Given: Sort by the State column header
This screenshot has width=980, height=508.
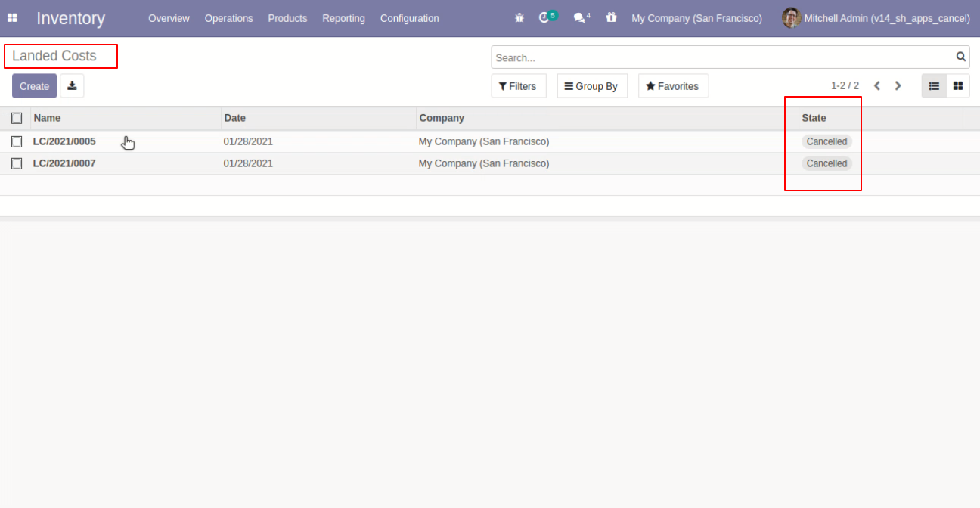Looking at the screenshot, I should 881,118.
